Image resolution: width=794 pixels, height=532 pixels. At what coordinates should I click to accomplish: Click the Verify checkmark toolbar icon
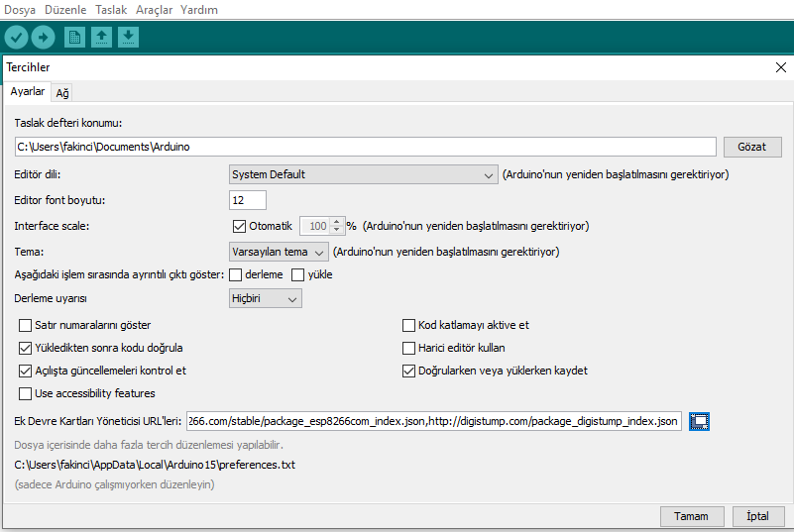[x=17, y=38]
